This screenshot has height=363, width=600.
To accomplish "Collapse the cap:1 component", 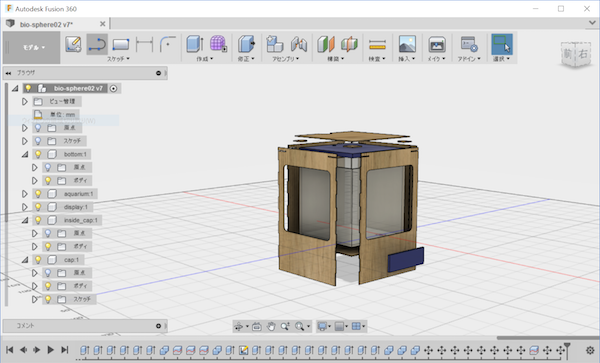I will coord(25,260).
